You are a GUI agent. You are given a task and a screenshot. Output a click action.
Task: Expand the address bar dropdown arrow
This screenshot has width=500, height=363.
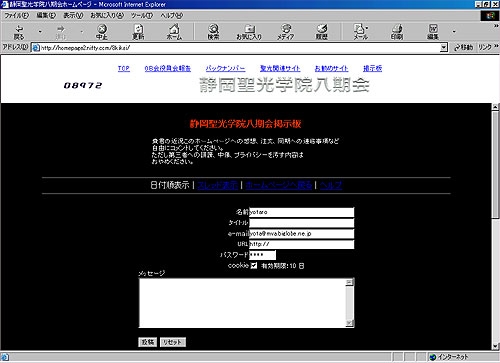(x=444, y=48)
